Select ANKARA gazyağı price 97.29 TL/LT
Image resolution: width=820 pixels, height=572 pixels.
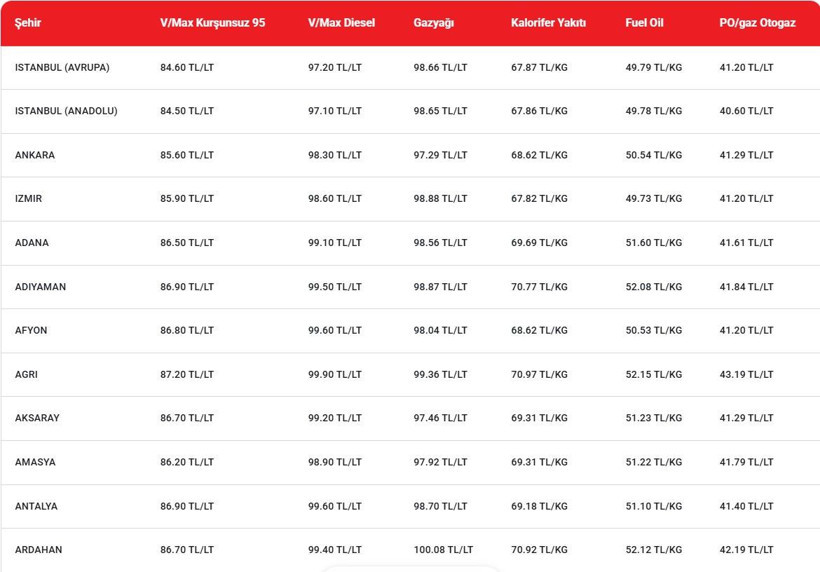click(440, 155)
